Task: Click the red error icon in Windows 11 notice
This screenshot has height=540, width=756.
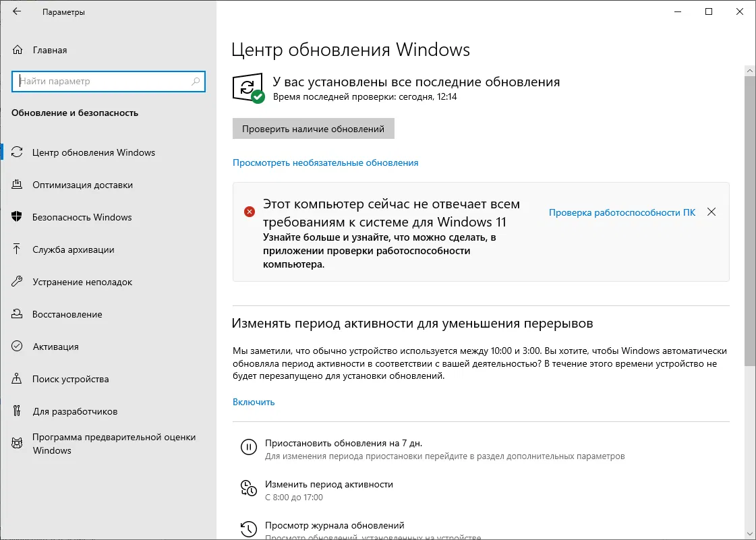Action: (x=250, y=212)
